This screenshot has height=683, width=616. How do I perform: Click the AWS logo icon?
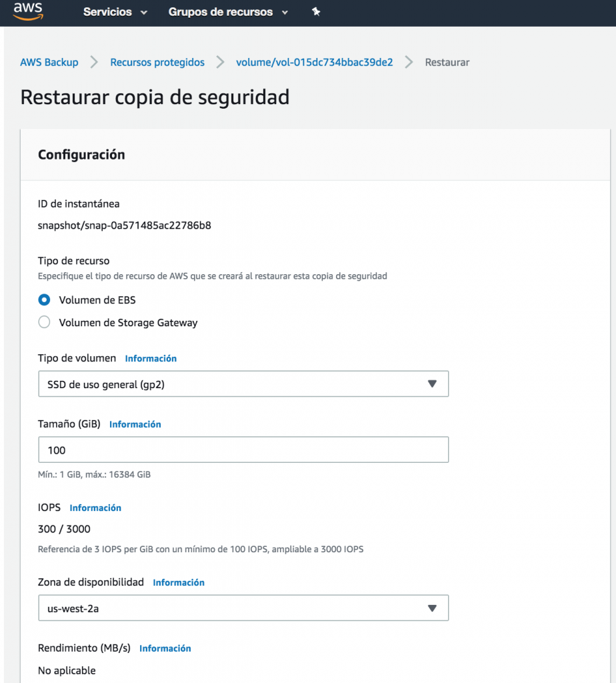[x=27, y=11]
